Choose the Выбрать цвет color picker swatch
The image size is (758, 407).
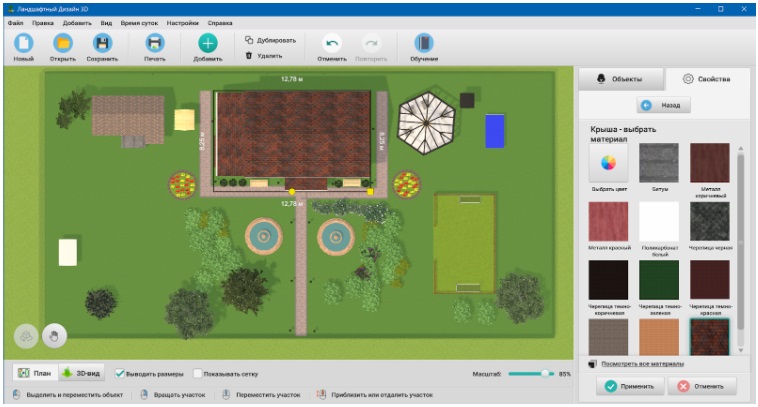[608, 162]
